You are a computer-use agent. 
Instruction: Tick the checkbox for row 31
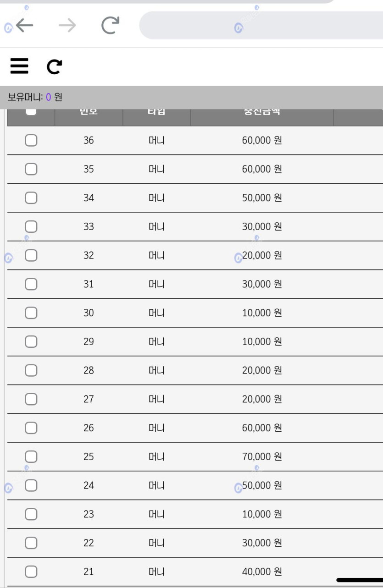31,284
